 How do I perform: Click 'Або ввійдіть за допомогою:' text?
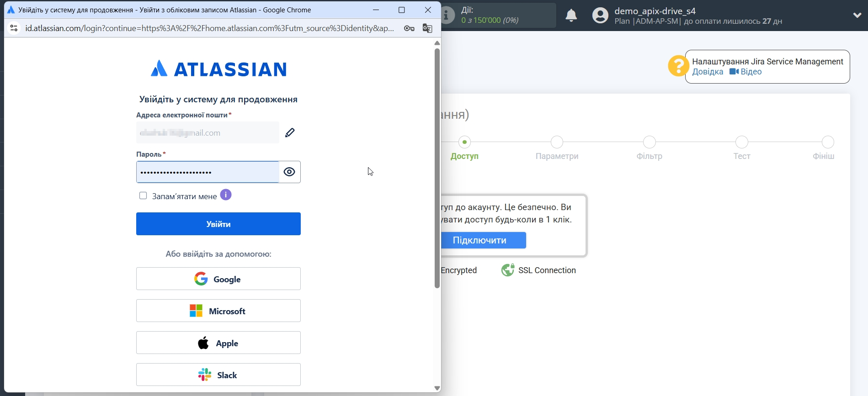[218, 254]
